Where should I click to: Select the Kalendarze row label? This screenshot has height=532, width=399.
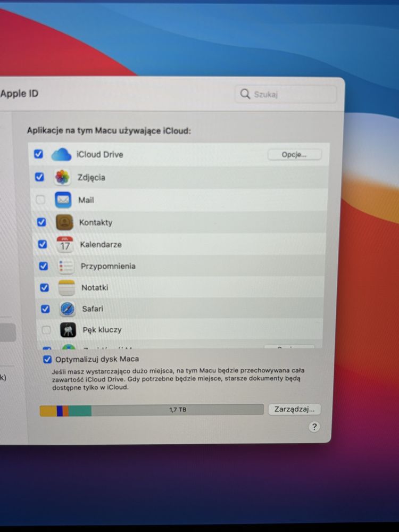tap(101, 244)
